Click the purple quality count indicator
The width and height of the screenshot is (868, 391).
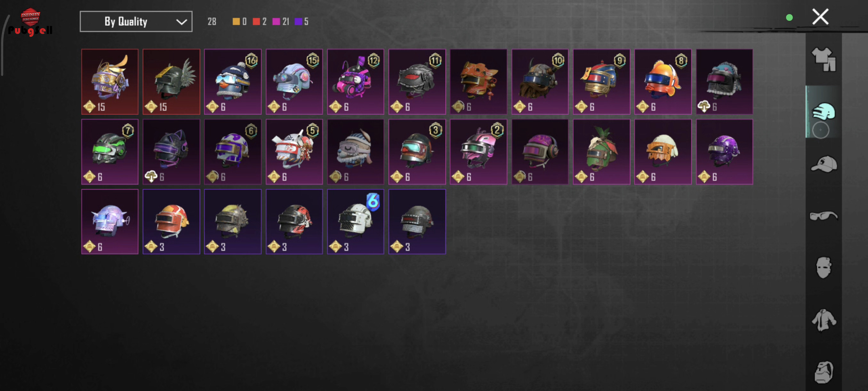pyautogui.click(x=301, y=21)
